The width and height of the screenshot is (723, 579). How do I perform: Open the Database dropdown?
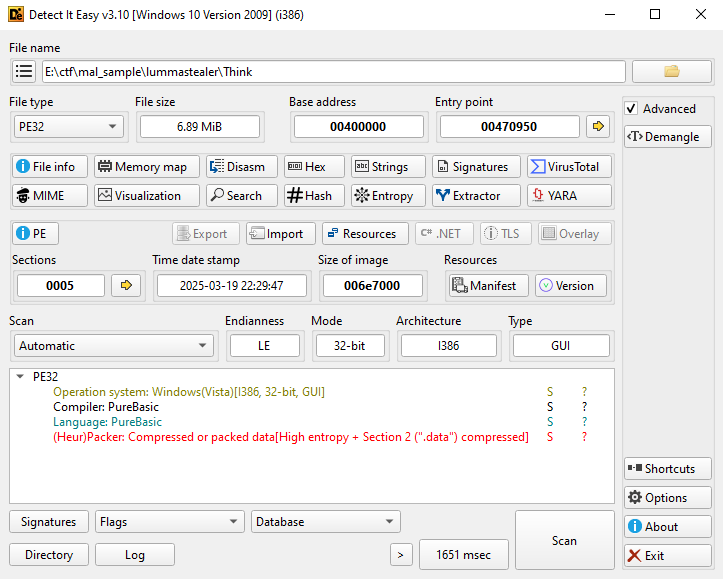point(326,521)
